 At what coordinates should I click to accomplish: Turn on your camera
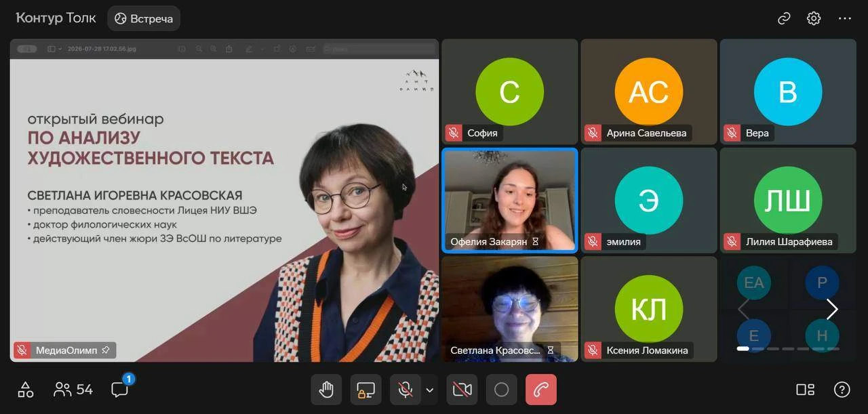click(x=462, y=390)
